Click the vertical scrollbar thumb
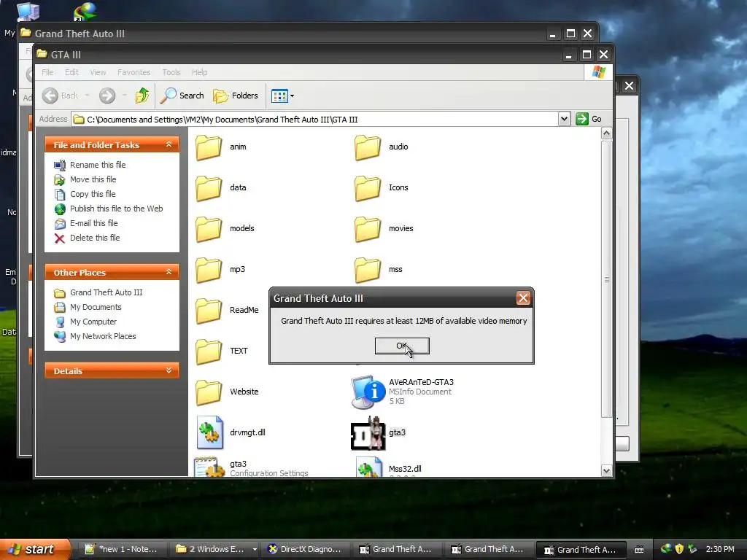The image size is (747, 560). 606,279
